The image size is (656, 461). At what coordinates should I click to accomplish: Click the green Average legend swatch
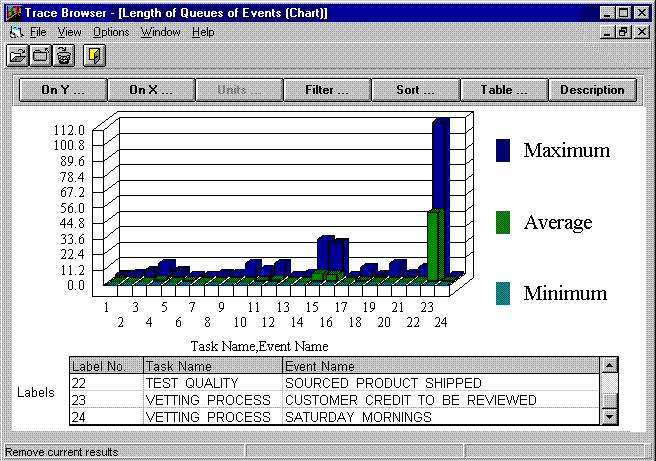pos(504,222)
